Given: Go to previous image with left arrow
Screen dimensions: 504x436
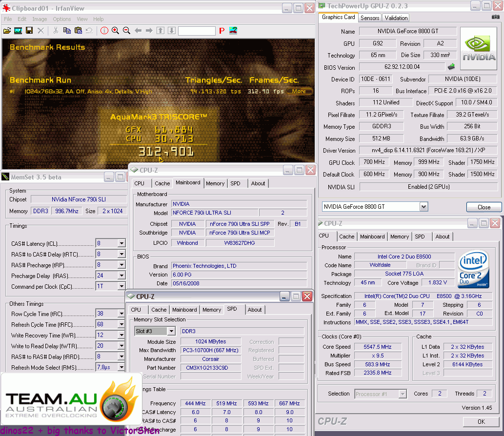Looking at the screenshot, I should (x=138, y=31).
